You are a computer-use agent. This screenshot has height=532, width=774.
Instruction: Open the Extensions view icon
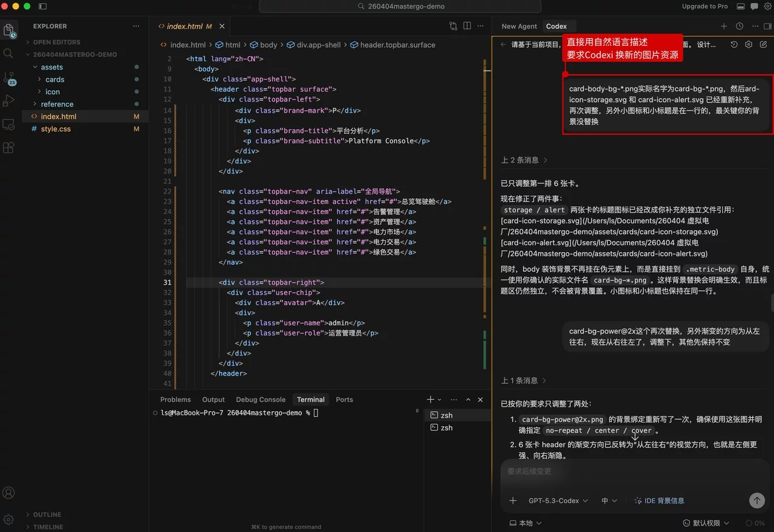8,148
